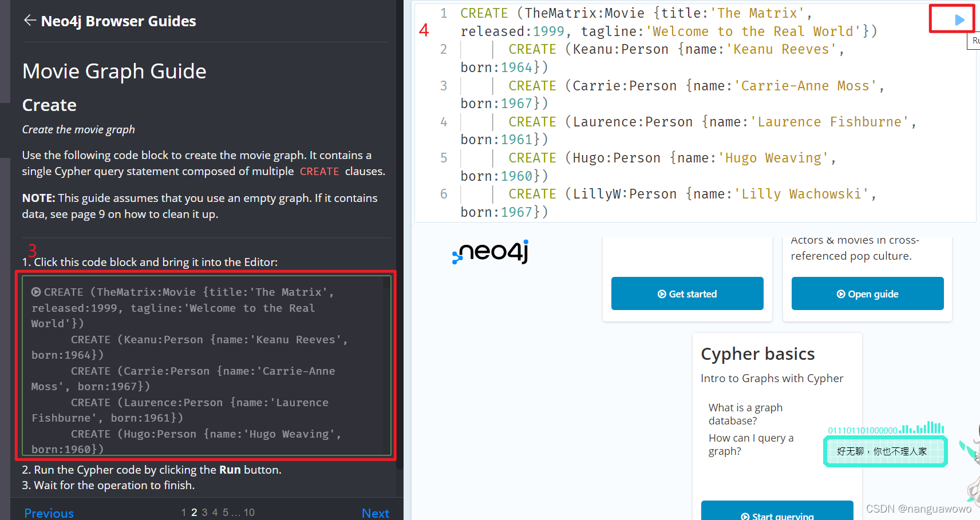Click the neo4j logo
Image resolution: width=980 pixels, height=520 pixels.
click(491, 252)
